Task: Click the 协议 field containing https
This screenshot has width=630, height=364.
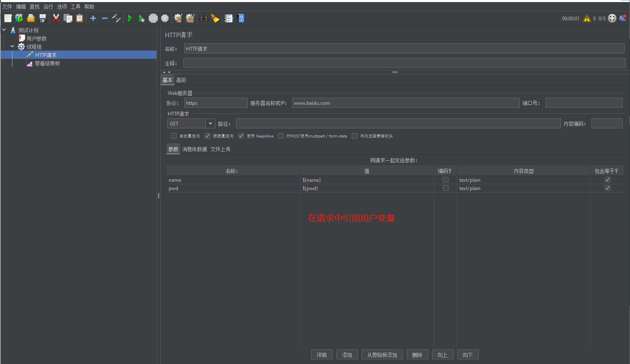Action: point(216,103)
